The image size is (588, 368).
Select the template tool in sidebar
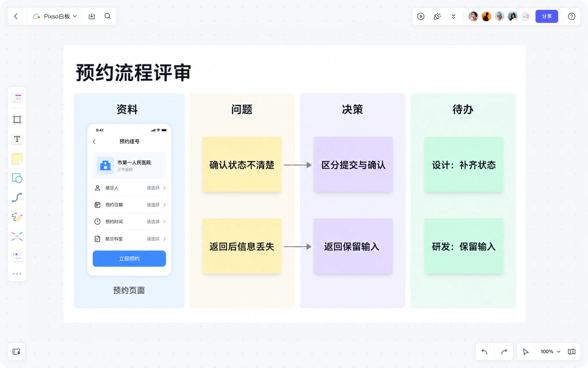[x=17, y=97]
